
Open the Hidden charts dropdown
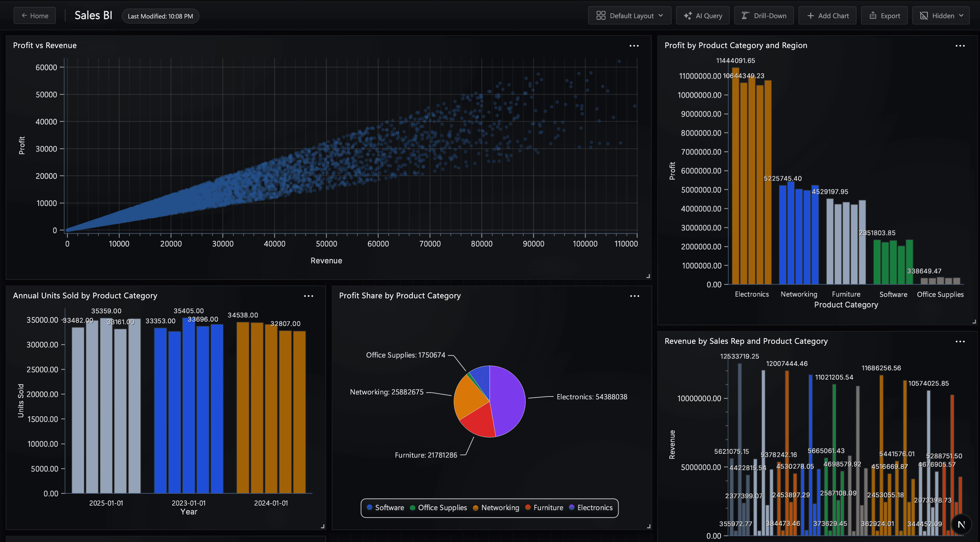tap(941, 16)
